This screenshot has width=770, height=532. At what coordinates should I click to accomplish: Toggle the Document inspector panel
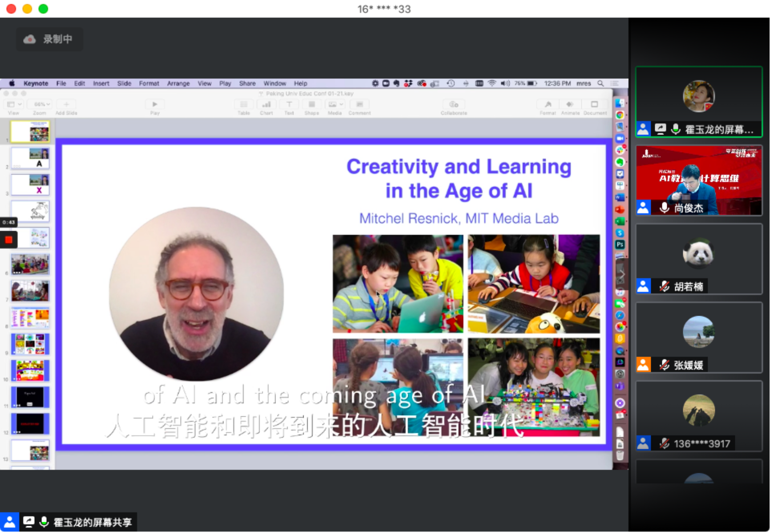595,105
